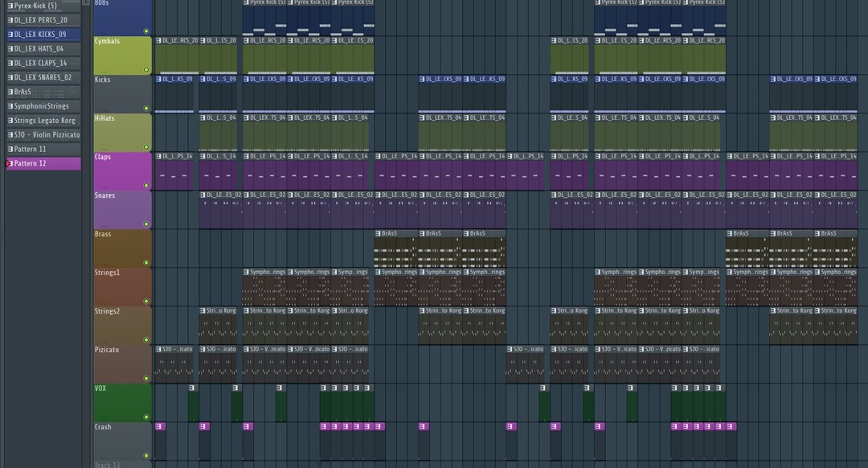Select Pattern 11 in the pattern list
The image size is (868, 468).
coord(40,149)
